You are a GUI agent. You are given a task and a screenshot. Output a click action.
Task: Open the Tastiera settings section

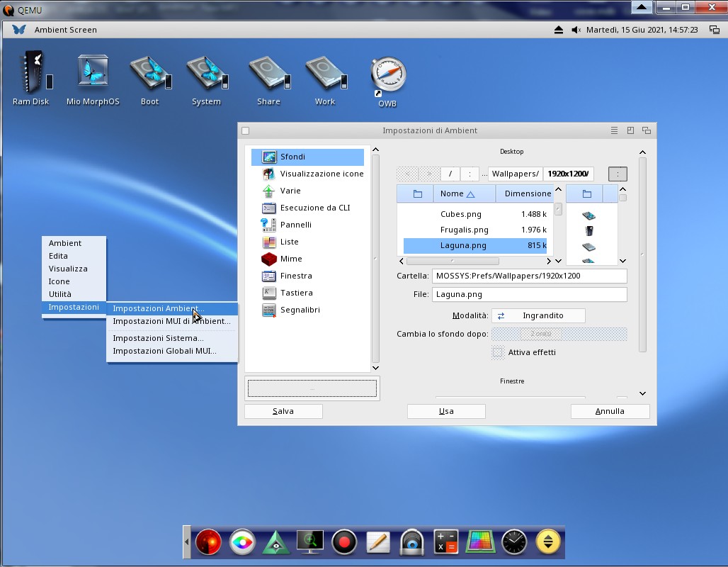point(296,293)
